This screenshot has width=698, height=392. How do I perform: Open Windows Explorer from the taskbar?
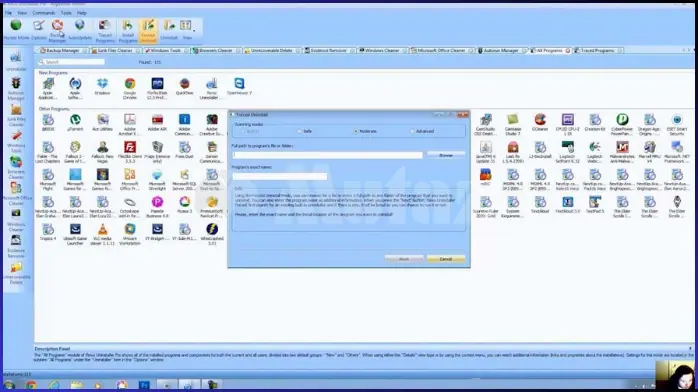click(76, 385)
